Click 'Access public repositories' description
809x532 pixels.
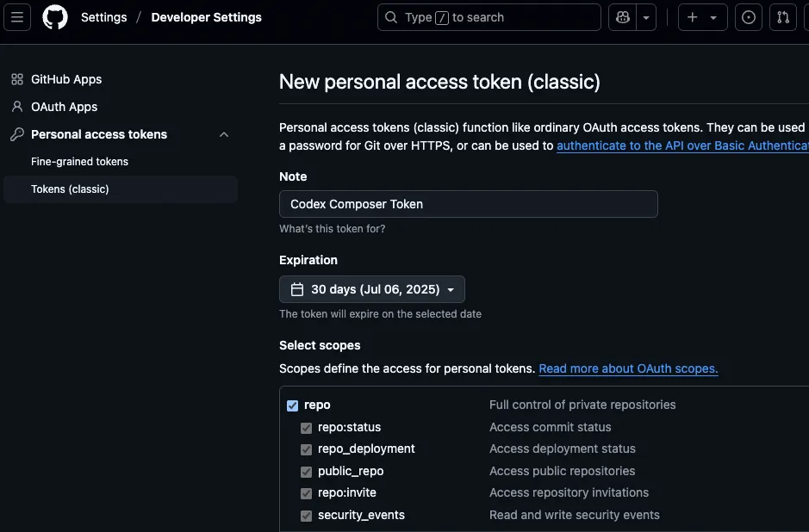pos(562,471)
